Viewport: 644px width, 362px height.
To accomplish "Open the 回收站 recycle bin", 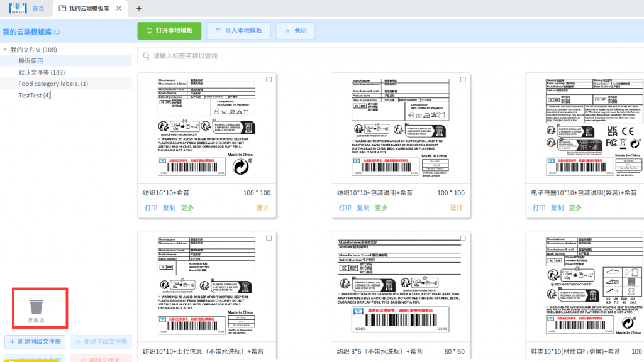I will click(37, 309).
